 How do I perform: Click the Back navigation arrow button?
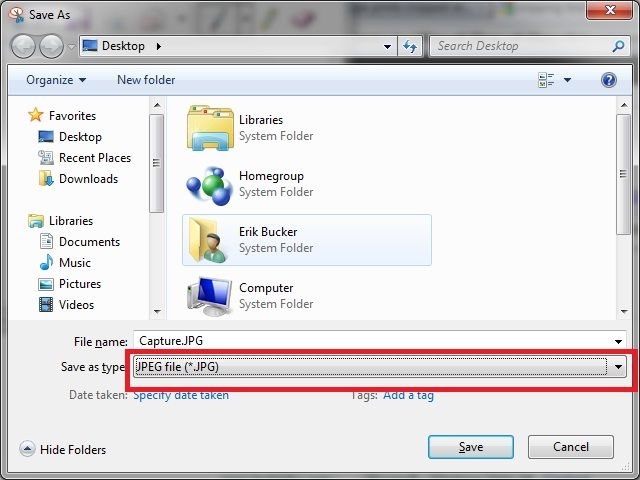click(x=23, y=46)
